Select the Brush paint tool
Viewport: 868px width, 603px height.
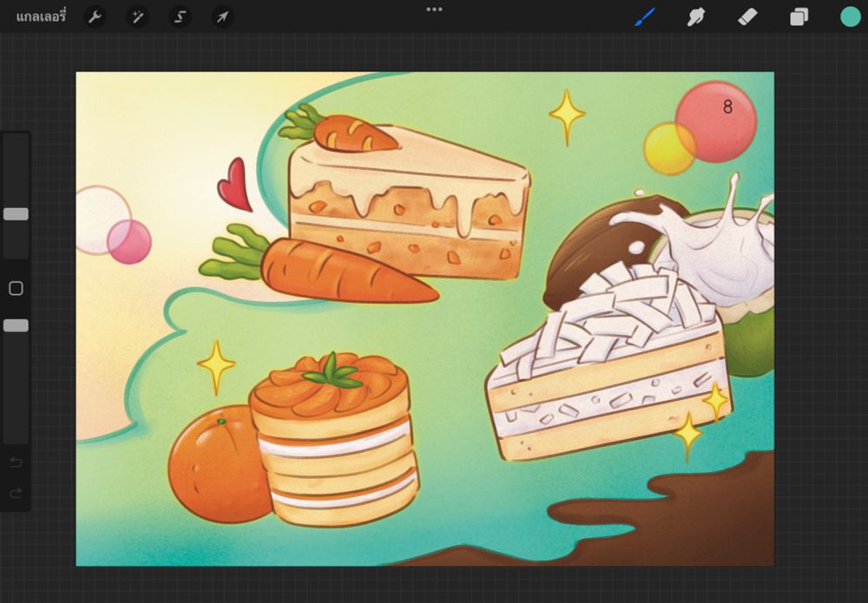coord(645,16)
